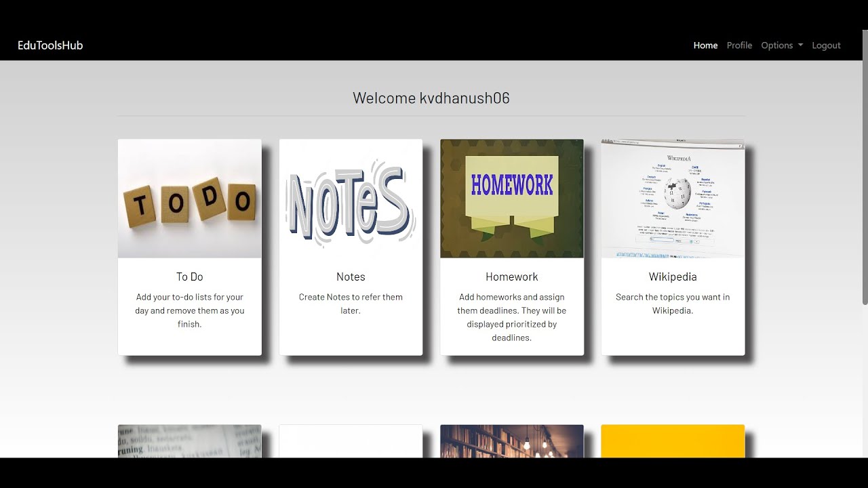The width and height of the screenshot is (868, 488).
Task: Open the Profile page
Action: (x=739, y=45)
